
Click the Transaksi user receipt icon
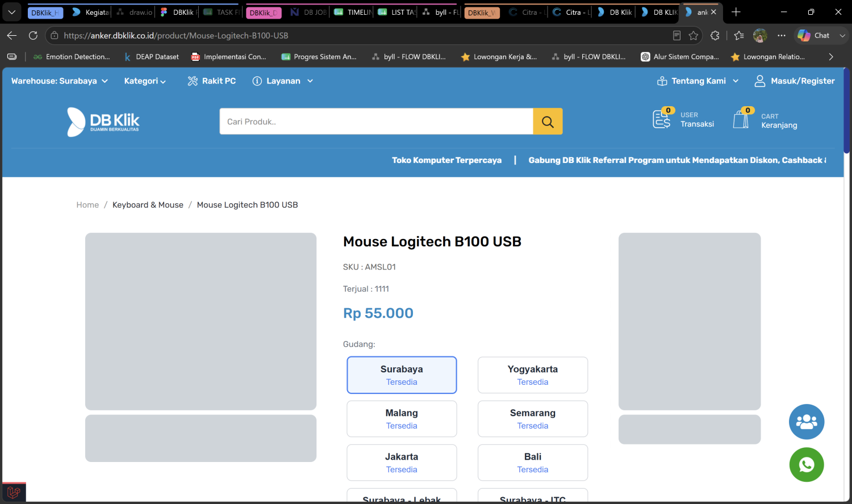[662, 119]
